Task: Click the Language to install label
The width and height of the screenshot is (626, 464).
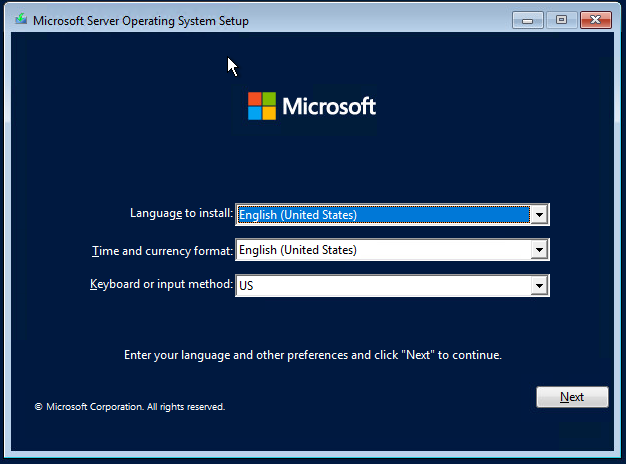Action: coord(181,213)
